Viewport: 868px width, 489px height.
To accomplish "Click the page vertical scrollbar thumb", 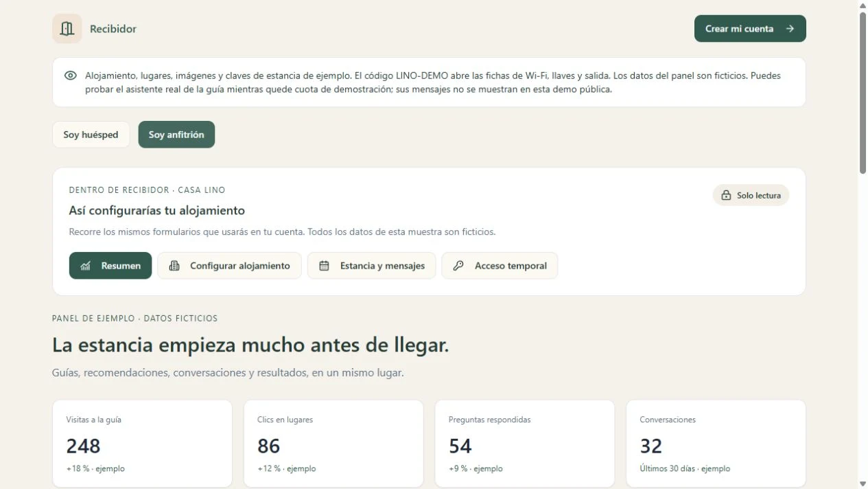I will pyautogui.click(x=863, y=93).
